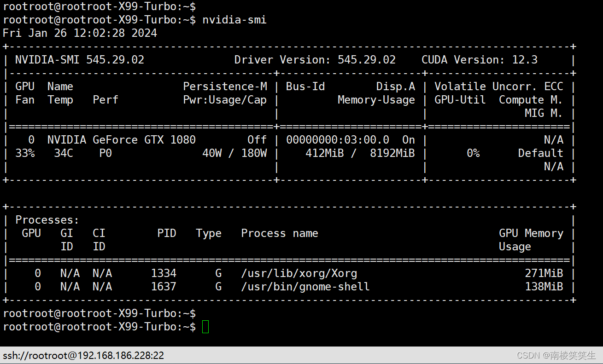Click the Volatile Uncorr. ECC header

pos(499,87)
